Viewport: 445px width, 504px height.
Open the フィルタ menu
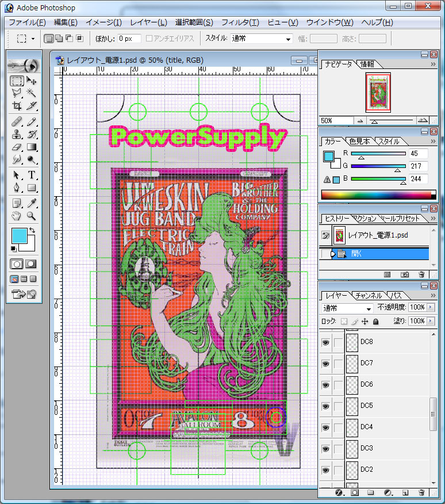pyautogui.click(x=240, y=22)
